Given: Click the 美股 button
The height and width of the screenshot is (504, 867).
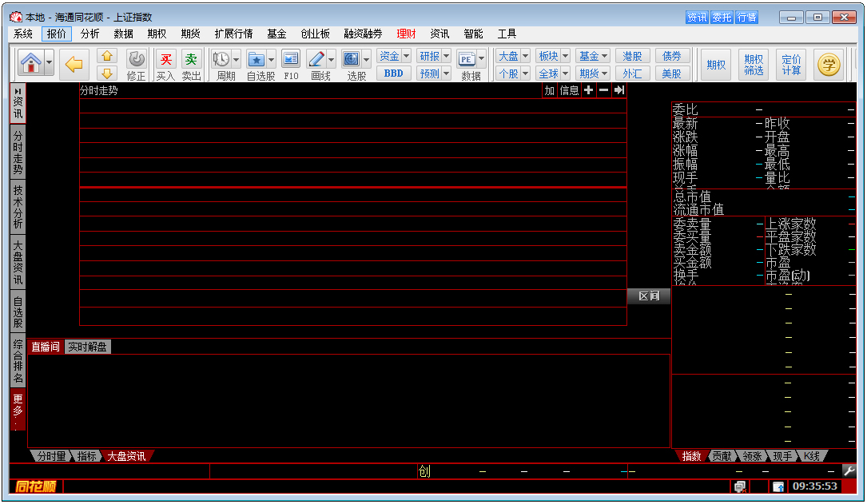Looking at the screenshot, I should coord(672,73).
